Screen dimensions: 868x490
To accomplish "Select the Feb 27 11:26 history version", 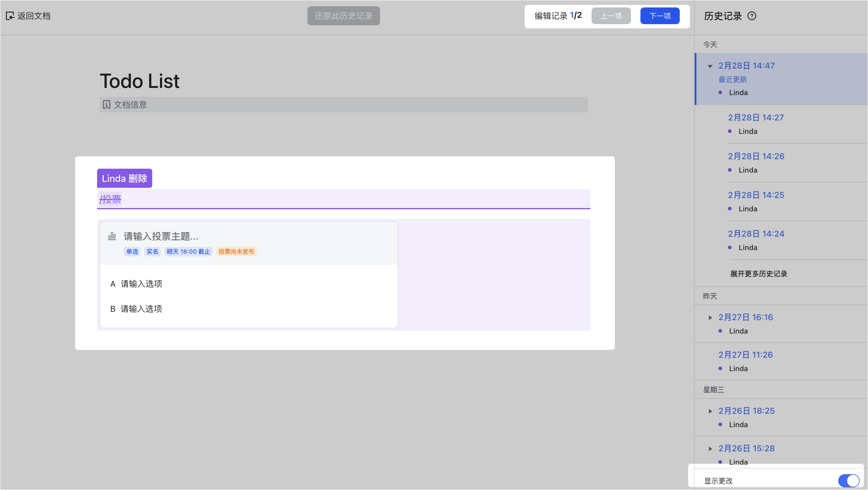I will (745, 355).
